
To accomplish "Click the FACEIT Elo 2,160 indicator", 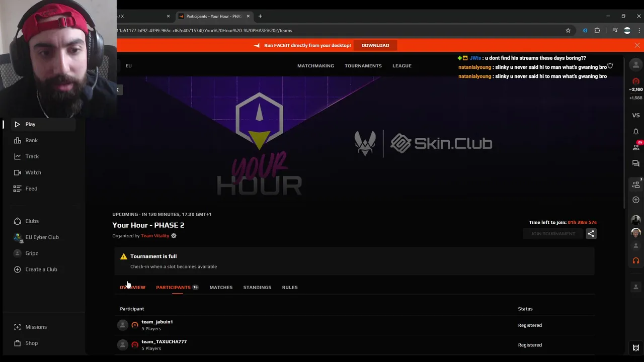I will point(636,89).
